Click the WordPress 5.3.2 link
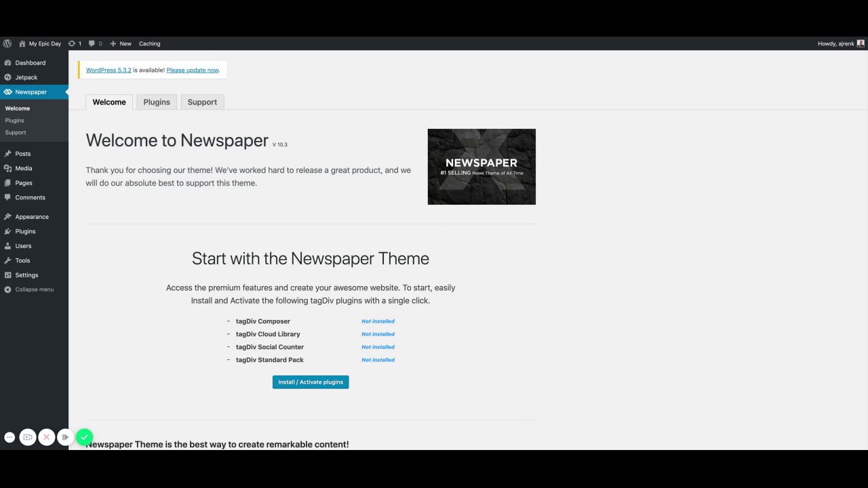Viewport: 868px width, 488px height. pyautogui.click(x=108, y=70)
